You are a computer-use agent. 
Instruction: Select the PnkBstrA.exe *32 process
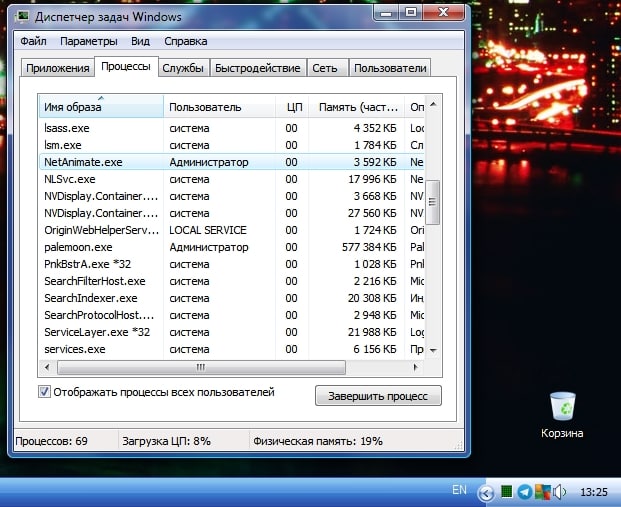232,264
